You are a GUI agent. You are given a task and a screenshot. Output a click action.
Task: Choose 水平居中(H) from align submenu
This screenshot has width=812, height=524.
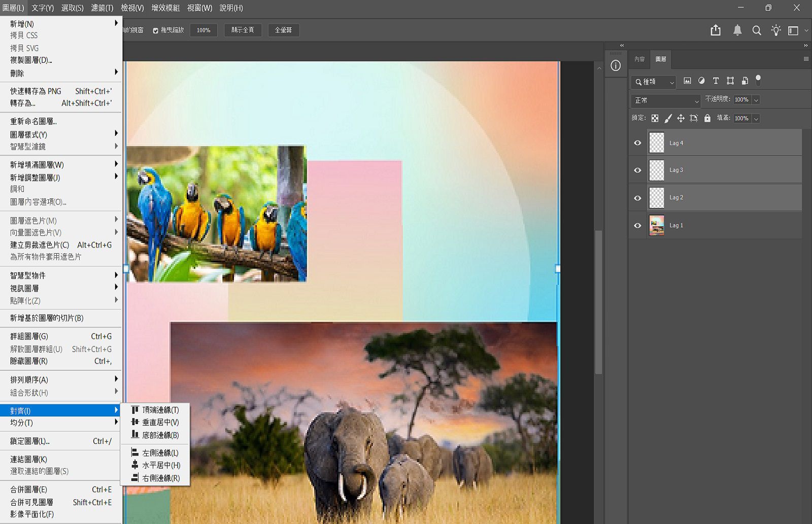click(160, 465)
